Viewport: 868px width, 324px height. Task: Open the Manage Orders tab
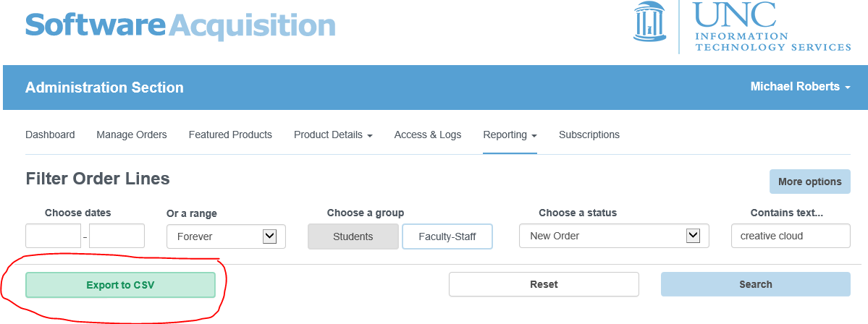(x=132, y=135)
